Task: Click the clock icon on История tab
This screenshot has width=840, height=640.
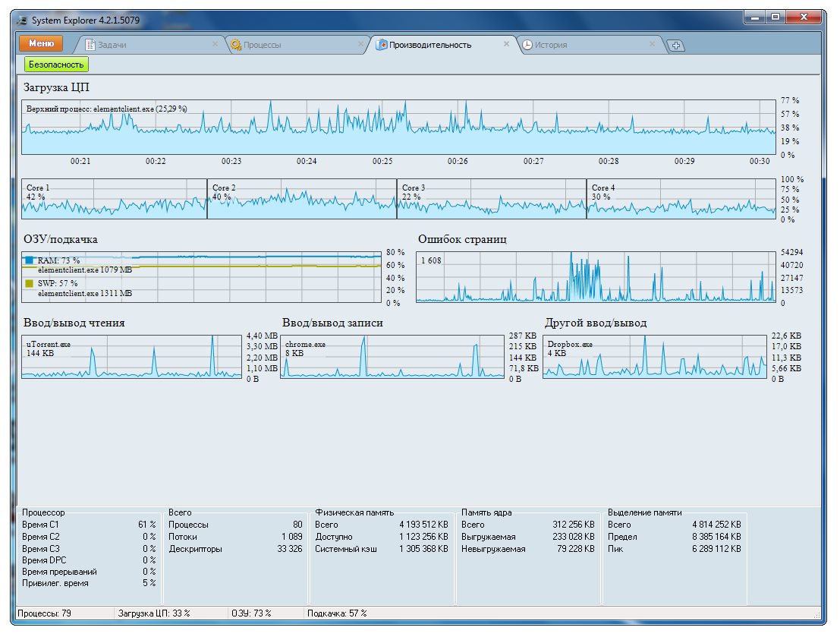Action: (x=527, y=45)
